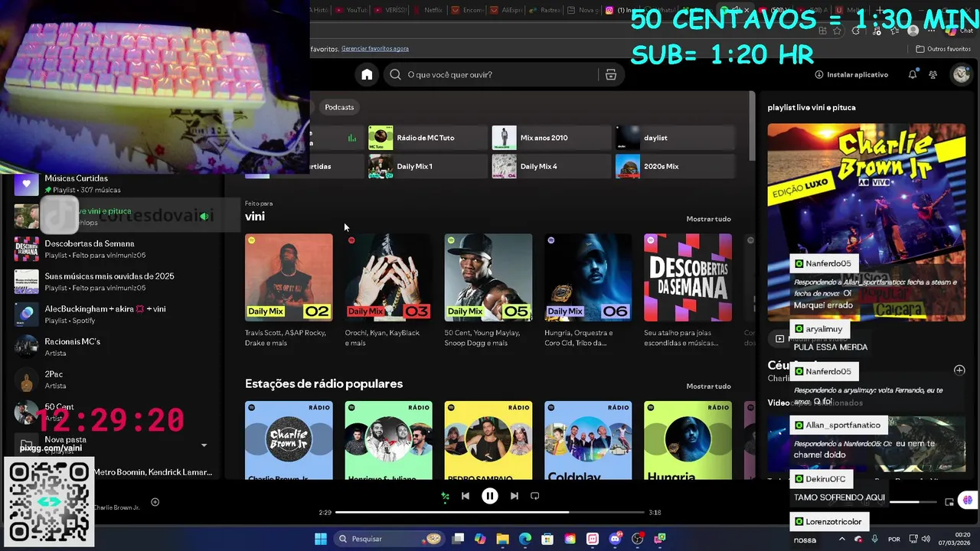Click Mostrar tudo beside the vini section
The width and height of the screenshot is (980, 551).
708,219
